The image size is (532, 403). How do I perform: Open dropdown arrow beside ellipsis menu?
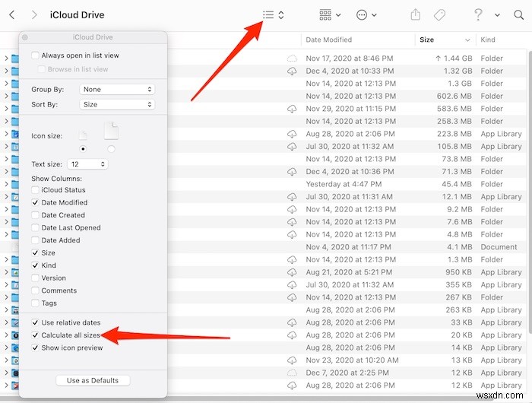tap(374, 15)
